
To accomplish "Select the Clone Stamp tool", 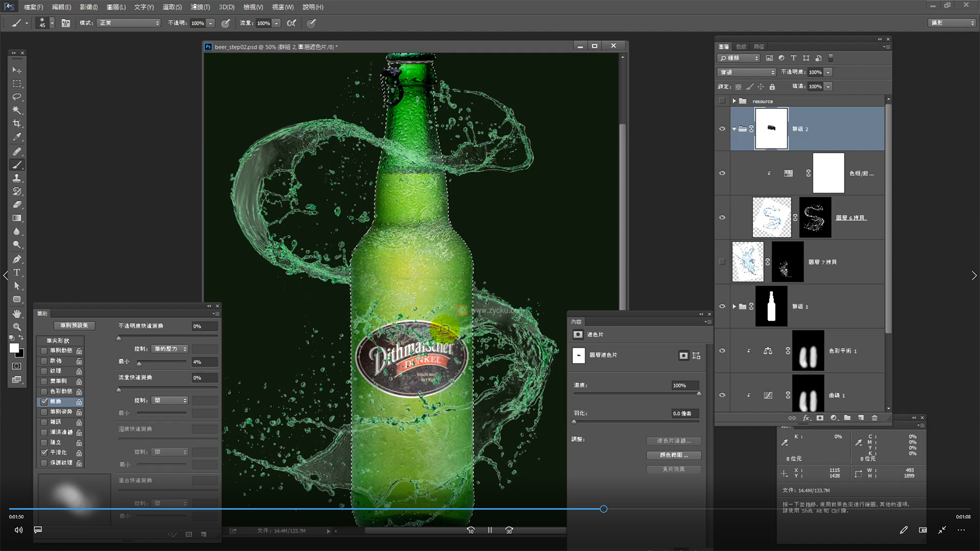I will point(17,178).
